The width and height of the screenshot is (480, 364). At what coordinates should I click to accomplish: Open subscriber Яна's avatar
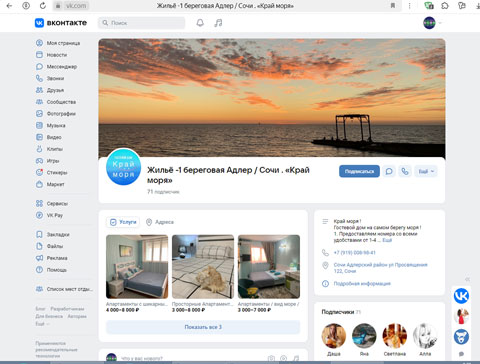364,336
